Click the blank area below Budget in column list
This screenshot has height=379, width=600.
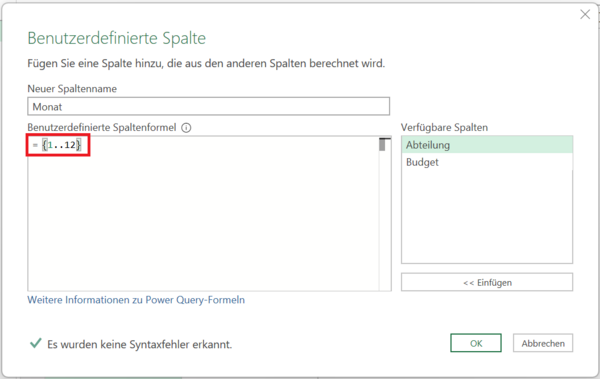click(x=487, y=216)
